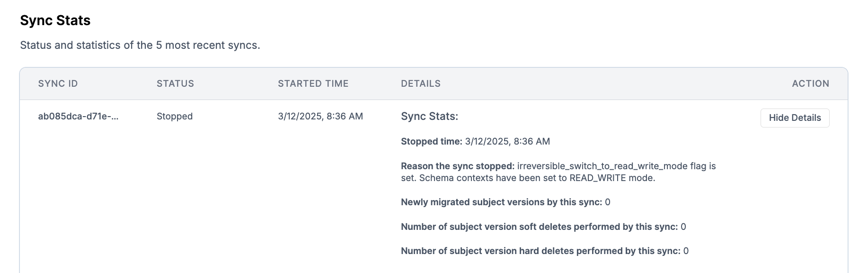Click the stopped time value in details
The height and width of the screenshot is (273, 868).
(507, 142)
